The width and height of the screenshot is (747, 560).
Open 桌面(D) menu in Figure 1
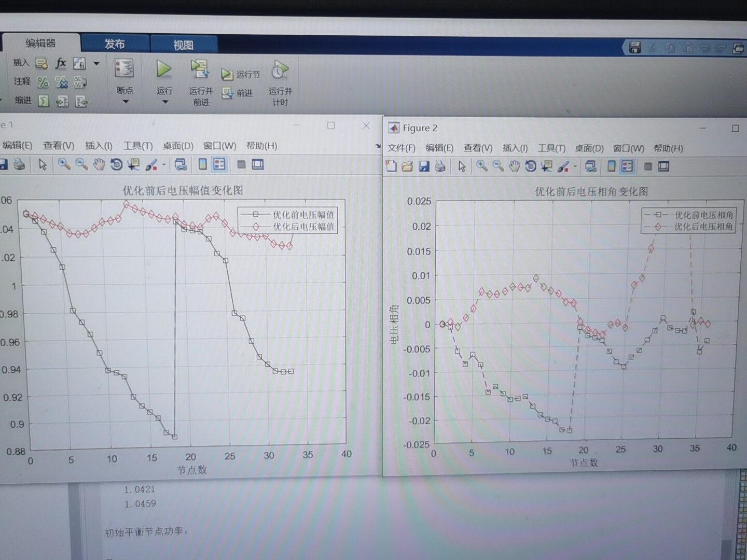pos(178,146)
